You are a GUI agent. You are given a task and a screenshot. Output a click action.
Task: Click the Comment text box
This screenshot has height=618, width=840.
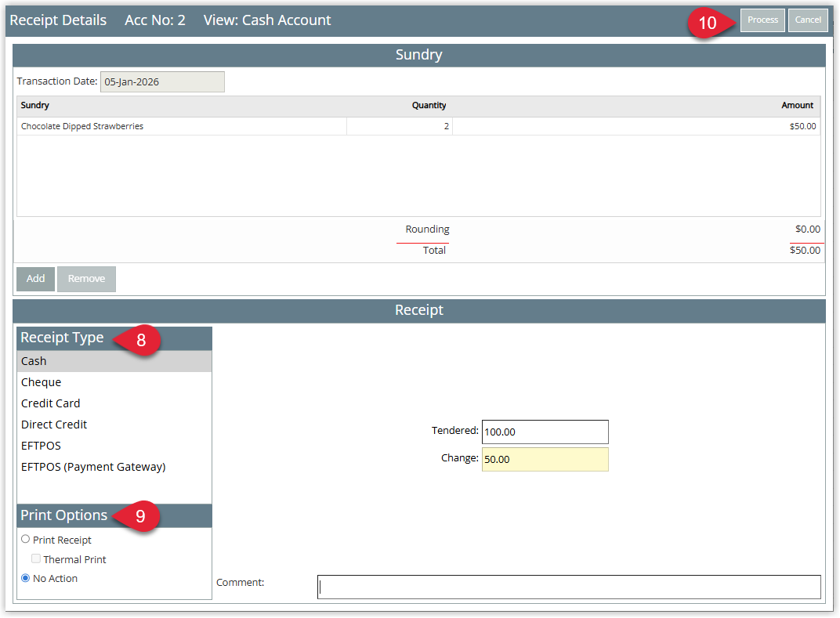click(x=569, y=587)
